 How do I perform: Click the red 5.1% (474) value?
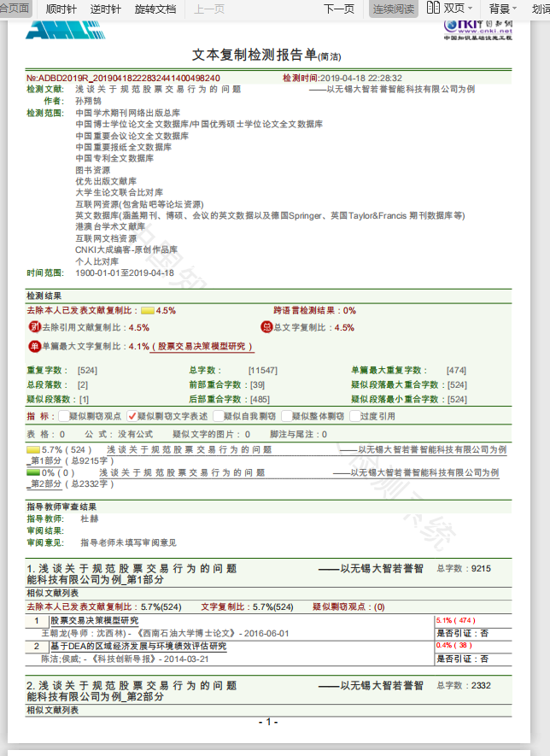pos(456,620)
